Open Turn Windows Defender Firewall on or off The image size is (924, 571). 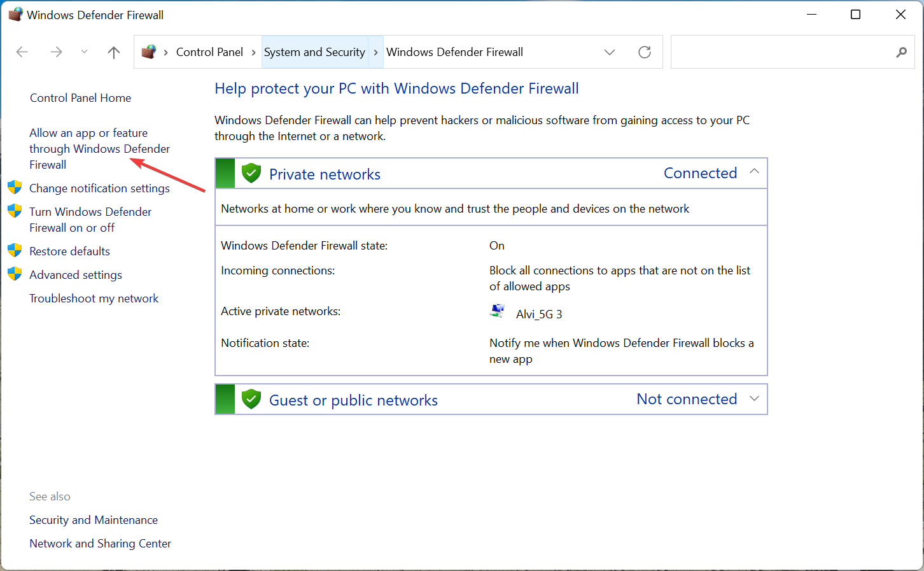coord(90,220)
